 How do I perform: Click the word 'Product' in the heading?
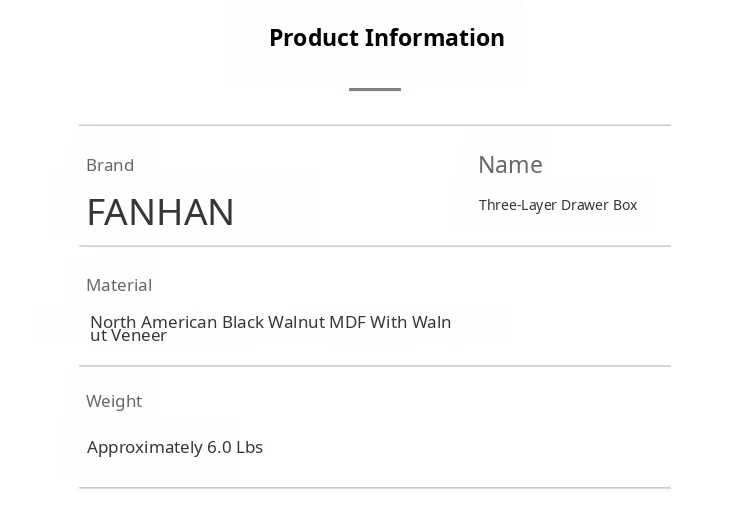313,38
